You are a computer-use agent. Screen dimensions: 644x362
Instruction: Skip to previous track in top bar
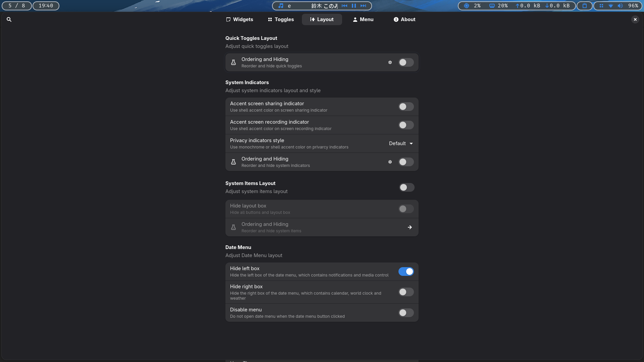[x=344, y=6]
